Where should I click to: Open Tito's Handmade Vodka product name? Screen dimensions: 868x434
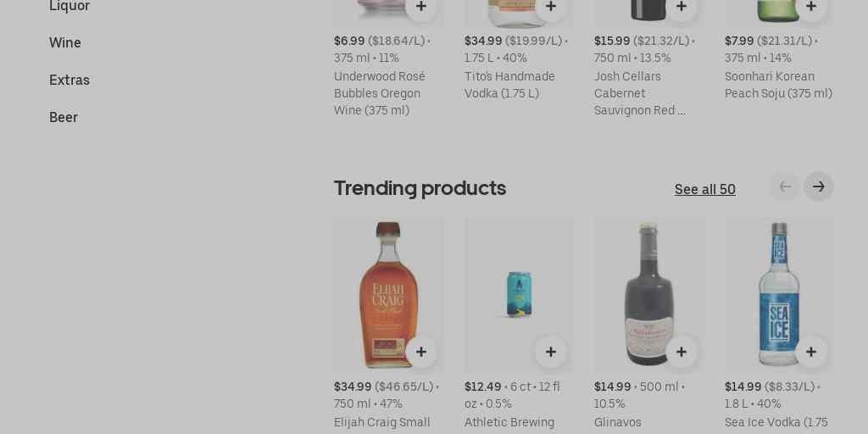(509, 85)
